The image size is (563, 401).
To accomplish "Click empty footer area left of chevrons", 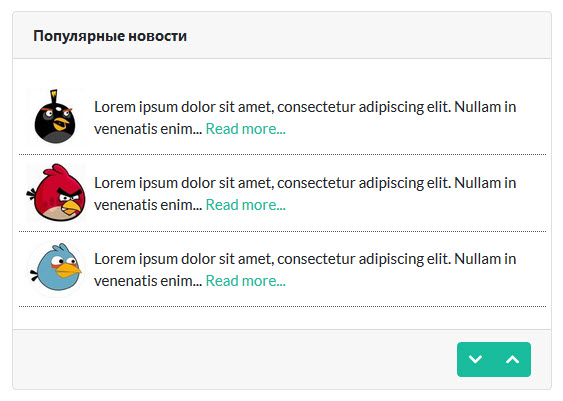I will pos(233,359).
